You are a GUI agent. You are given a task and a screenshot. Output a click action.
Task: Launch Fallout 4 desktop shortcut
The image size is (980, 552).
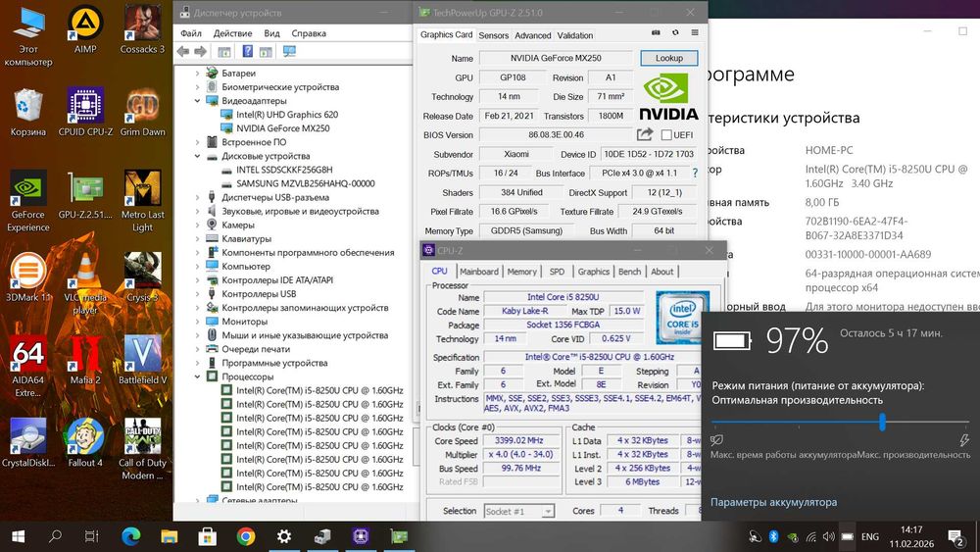click(x=85, y=442)
